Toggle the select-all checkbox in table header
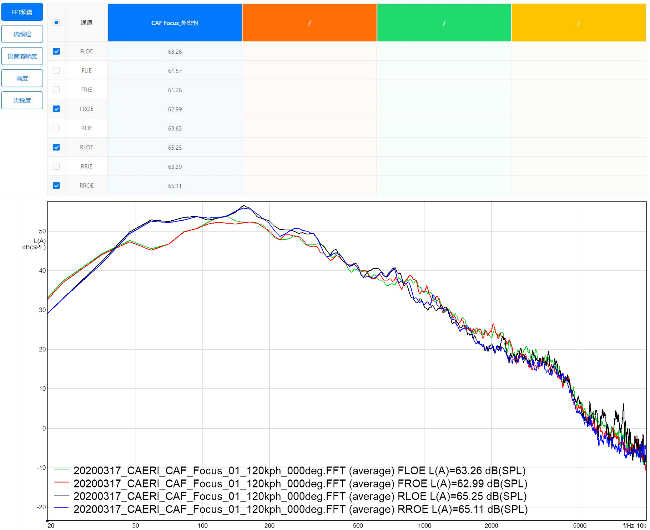The height and width of the screenshot is (530, 650). 56,21
